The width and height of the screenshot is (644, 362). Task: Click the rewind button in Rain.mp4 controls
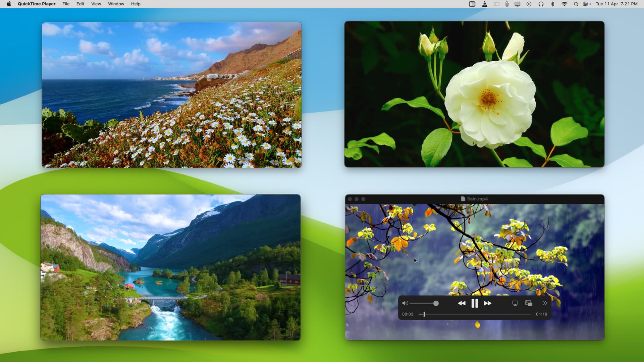click(x=462, y=303)
